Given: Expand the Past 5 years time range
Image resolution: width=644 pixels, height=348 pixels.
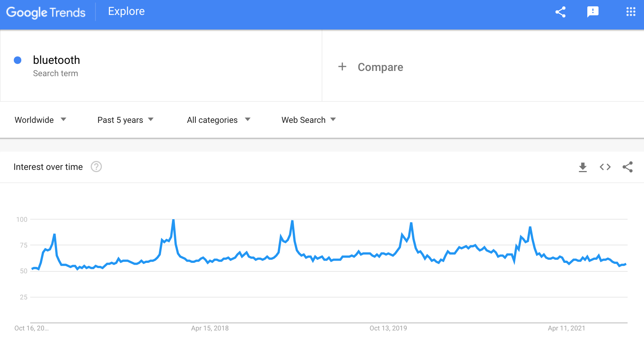Looking at the screenshot, I should tap(125, 120).
